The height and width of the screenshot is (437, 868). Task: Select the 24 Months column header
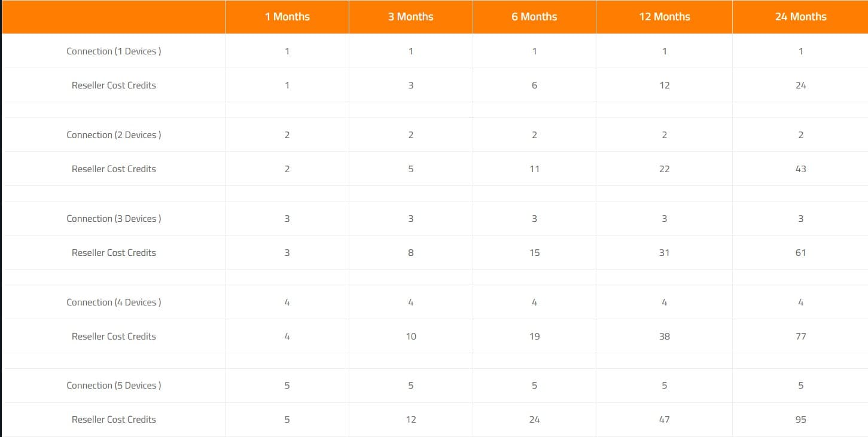(800, 17)
